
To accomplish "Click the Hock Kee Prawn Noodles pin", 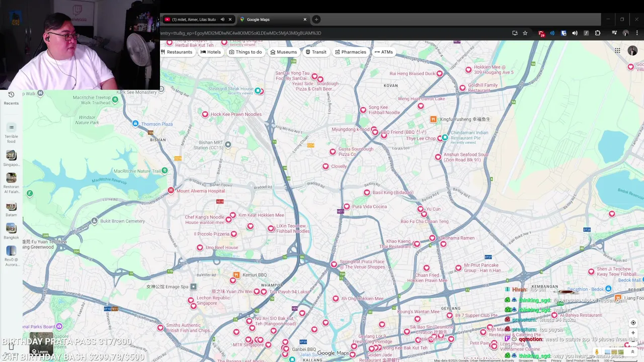I will point(205,114).
